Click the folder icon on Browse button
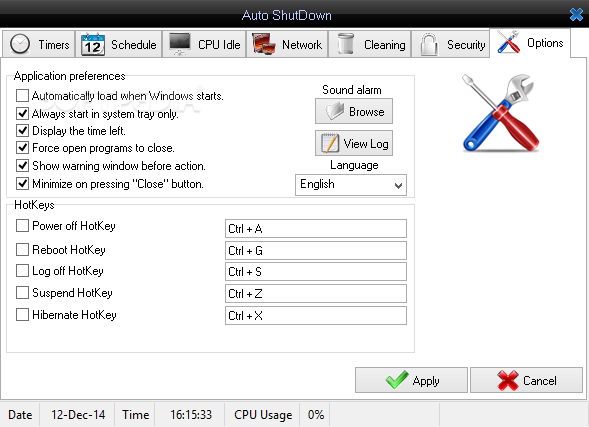This screenshot has width=589, height=427. [x=334, y=112]
